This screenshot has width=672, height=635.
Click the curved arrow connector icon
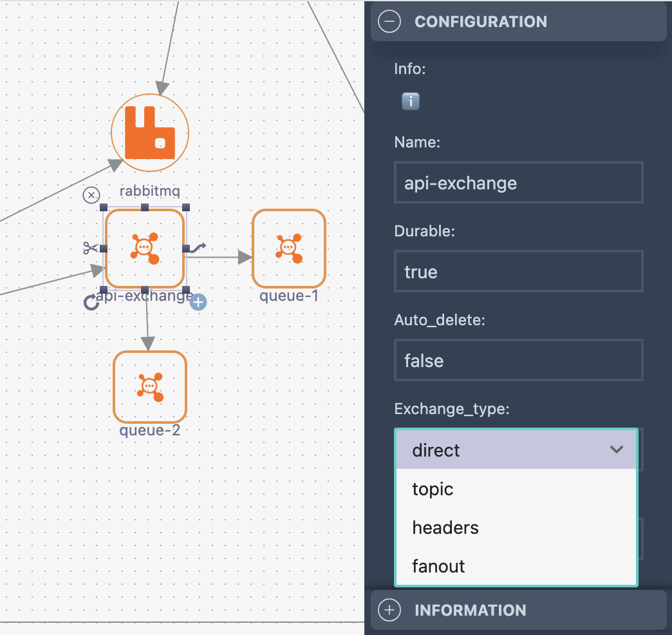click(200, 247)
